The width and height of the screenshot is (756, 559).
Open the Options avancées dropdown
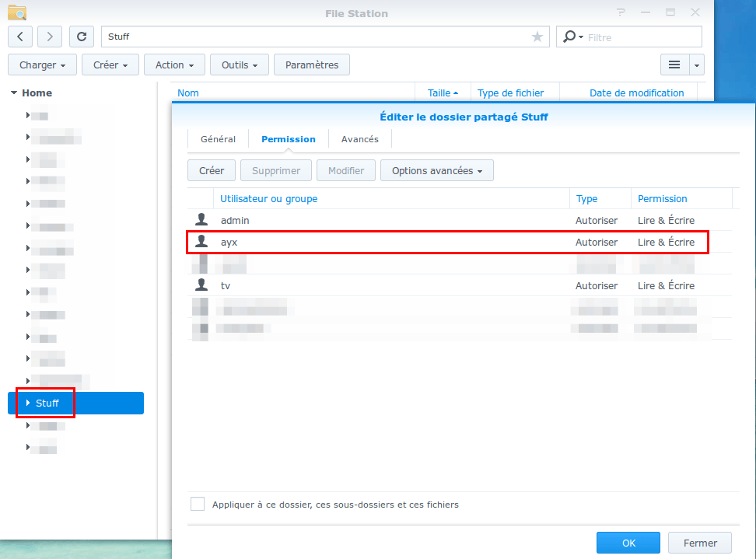pyautogui.click(x=437, y=170)
